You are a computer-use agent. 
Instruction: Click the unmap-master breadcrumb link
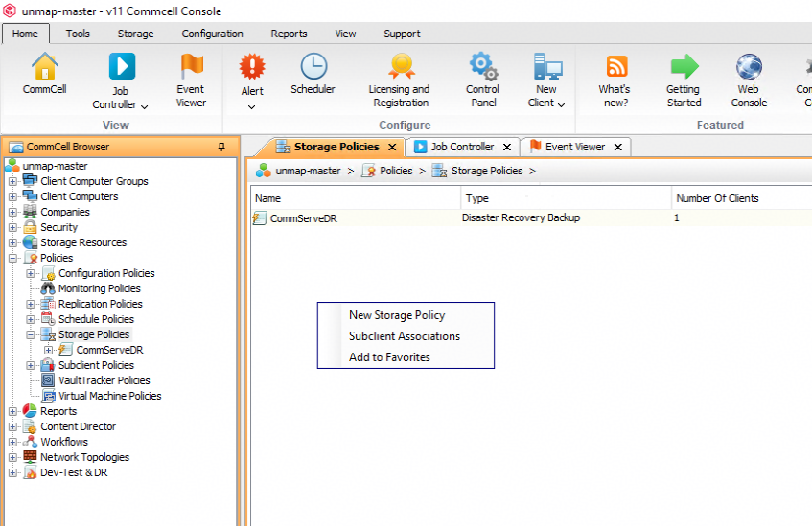pos(308,171)
